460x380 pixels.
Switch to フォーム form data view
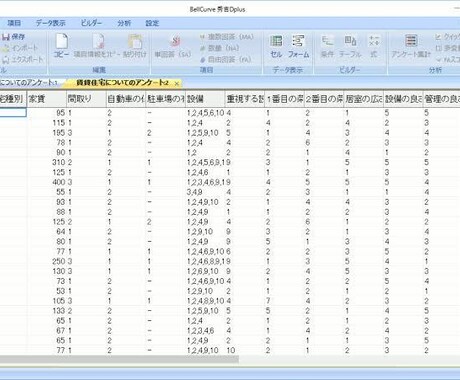click(x=298, y=46)
